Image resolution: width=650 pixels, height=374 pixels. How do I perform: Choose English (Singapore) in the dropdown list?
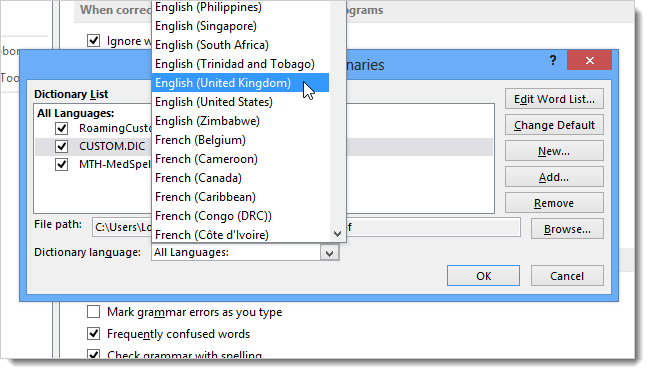pos(240,26)
